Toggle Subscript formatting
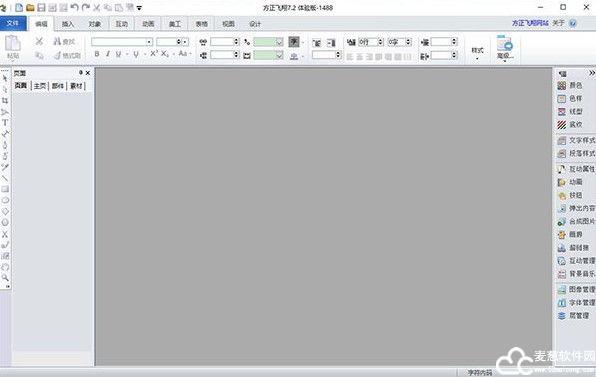This screenshot has width=596, height=377. (164, 54)
